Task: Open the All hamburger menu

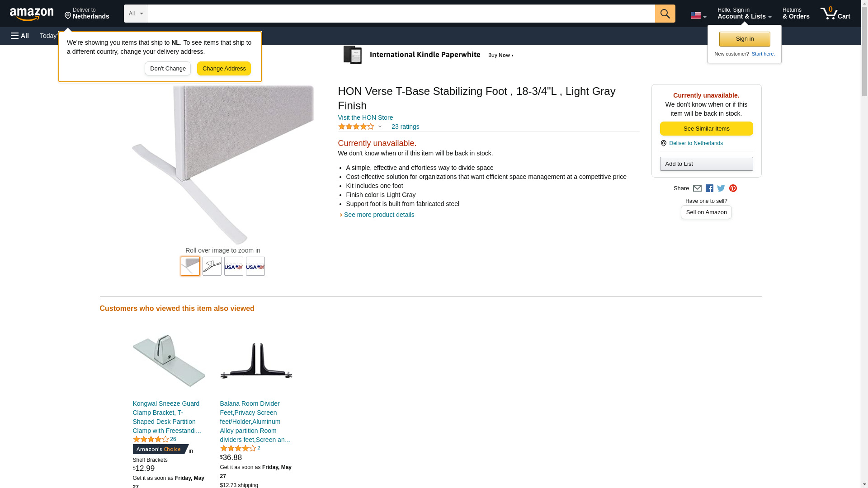Action: [20, 36]
